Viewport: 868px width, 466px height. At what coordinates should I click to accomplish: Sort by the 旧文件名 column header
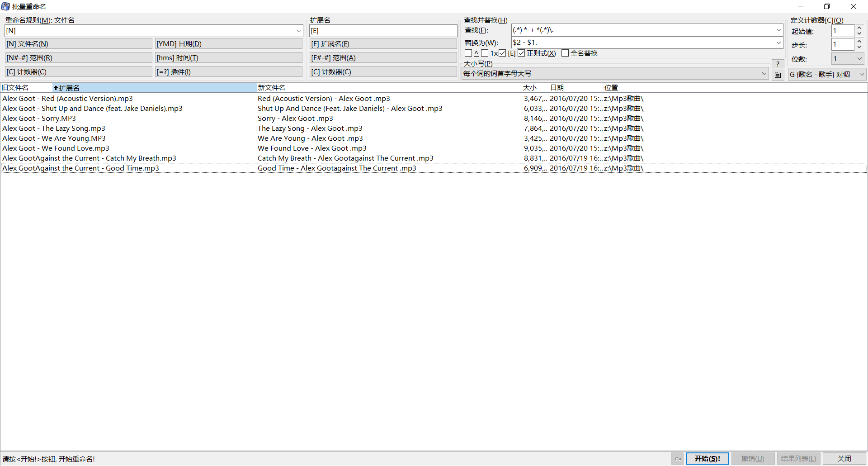tap(26, 88)
